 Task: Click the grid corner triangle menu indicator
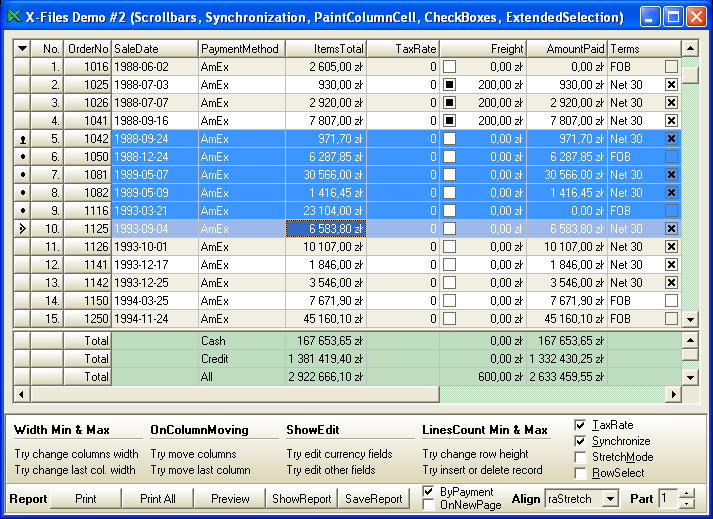pos(23,49)
